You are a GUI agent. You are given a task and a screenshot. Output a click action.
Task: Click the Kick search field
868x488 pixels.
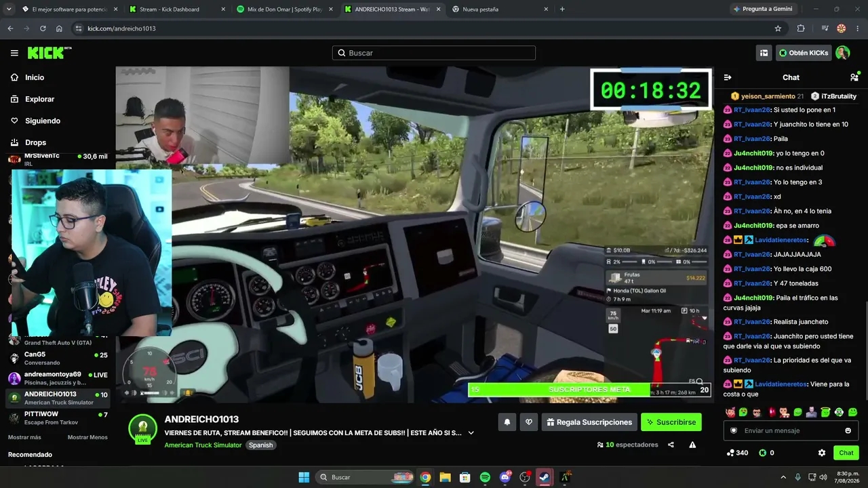pyautogui.click(x=434, y=53)
